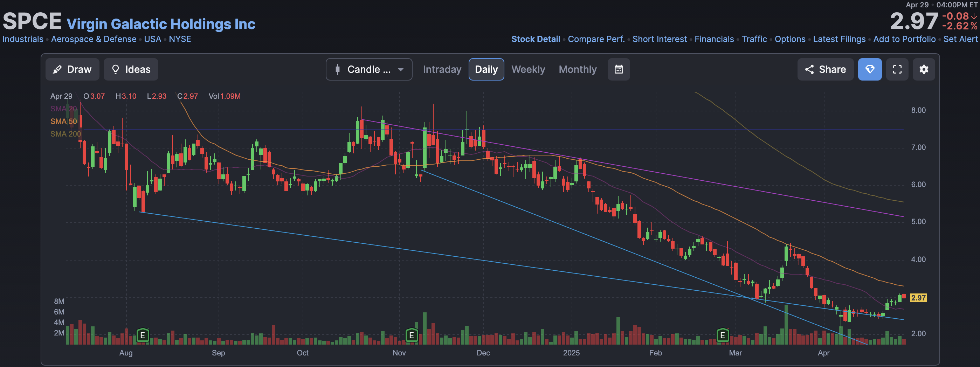
Task: Open the Draw tool
Action: (72, 69)
